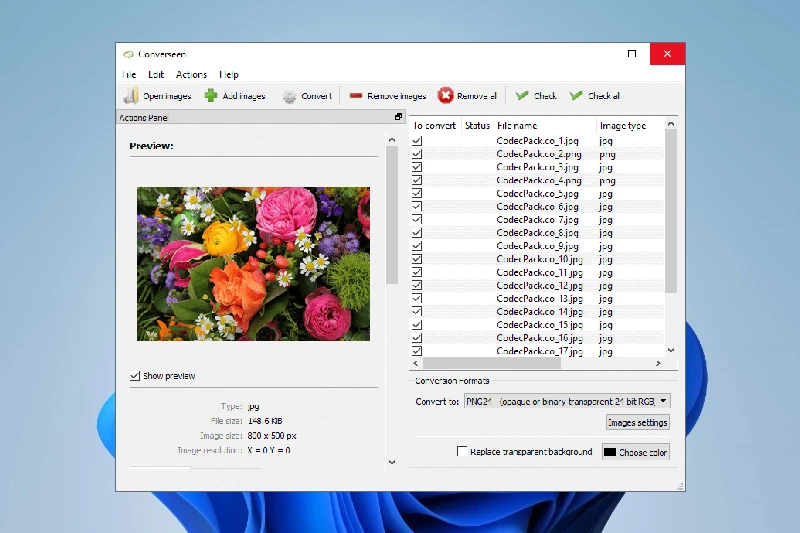
Task: Undock the Actions Panel using float icon
Action: [399, 117]
